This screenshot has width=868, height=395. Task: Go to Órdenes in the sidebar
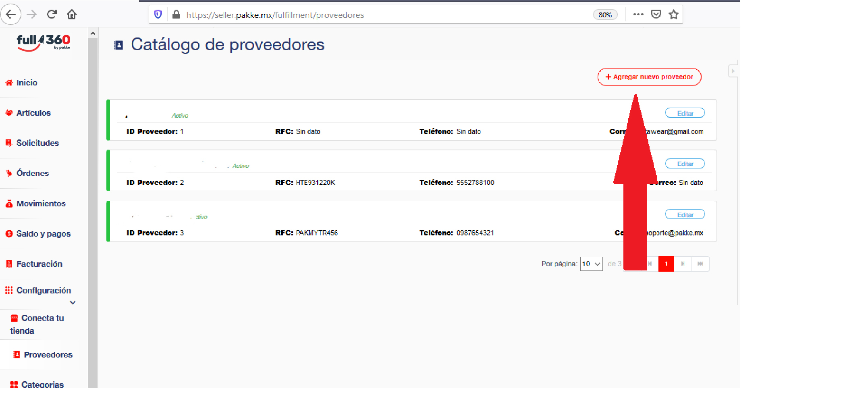[32, 173]
